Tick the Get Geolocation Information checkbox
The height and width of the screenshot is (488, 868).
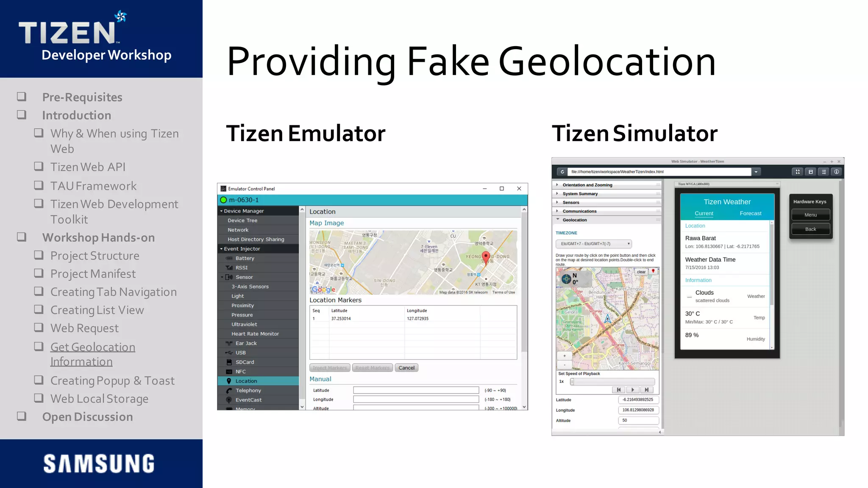pos(39,347)
